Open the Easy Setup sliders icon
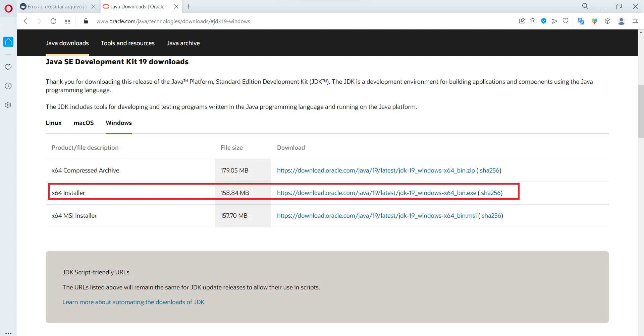 (x=635, y=21)
